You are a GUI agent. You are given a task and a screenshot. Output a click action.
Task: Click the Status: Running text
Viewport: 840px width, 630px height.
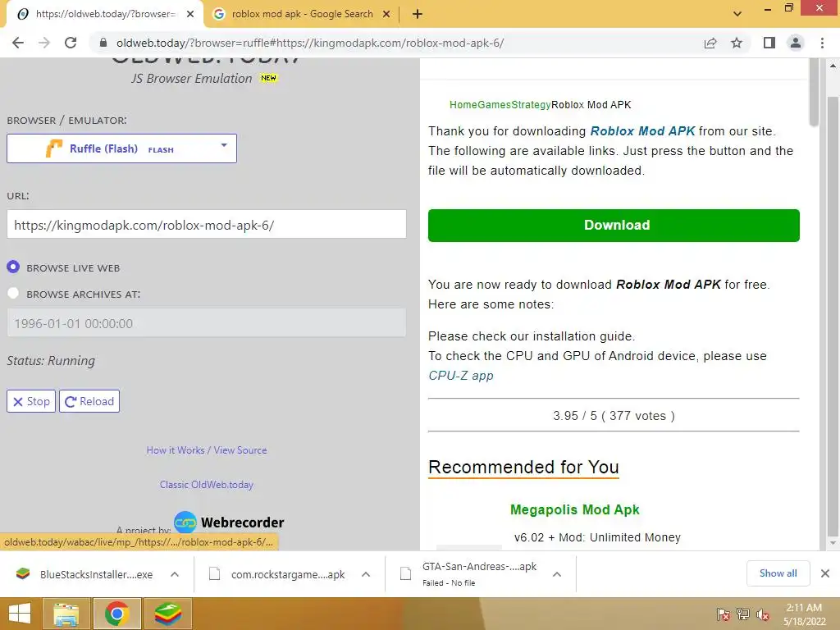[51, 361]
